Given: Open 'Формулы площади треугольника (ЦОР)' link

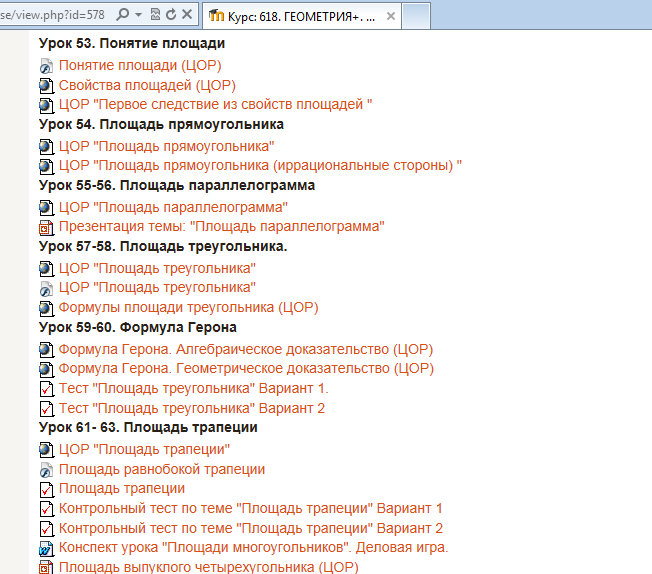Looking at the screenshot, I should click(188, 307).
